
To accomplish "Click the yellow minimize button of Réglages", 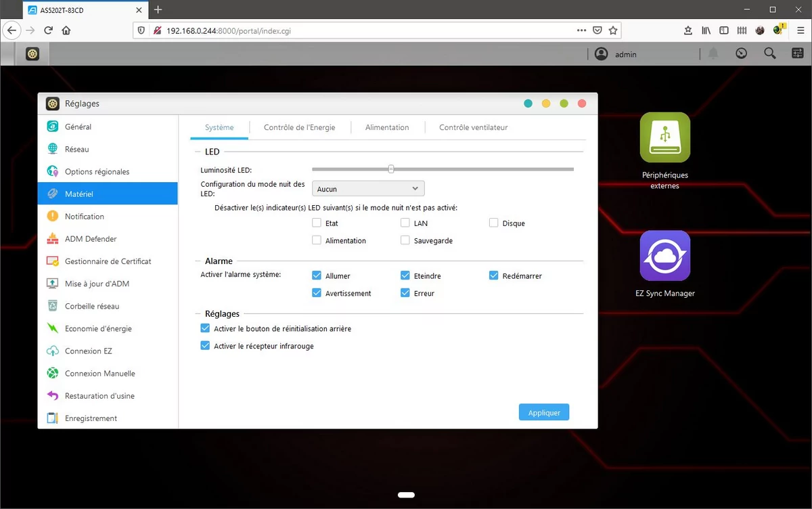I will (546, 104).
